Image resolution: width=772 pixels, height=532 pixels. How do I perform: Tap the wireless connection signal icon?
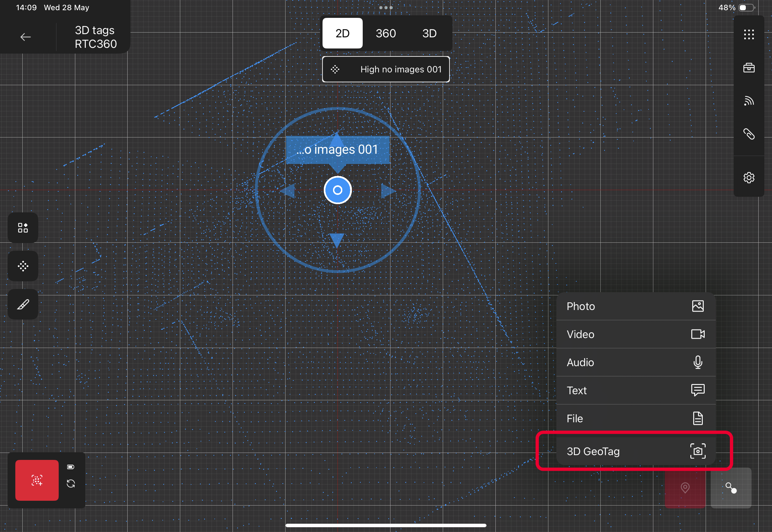coord(749,101)
